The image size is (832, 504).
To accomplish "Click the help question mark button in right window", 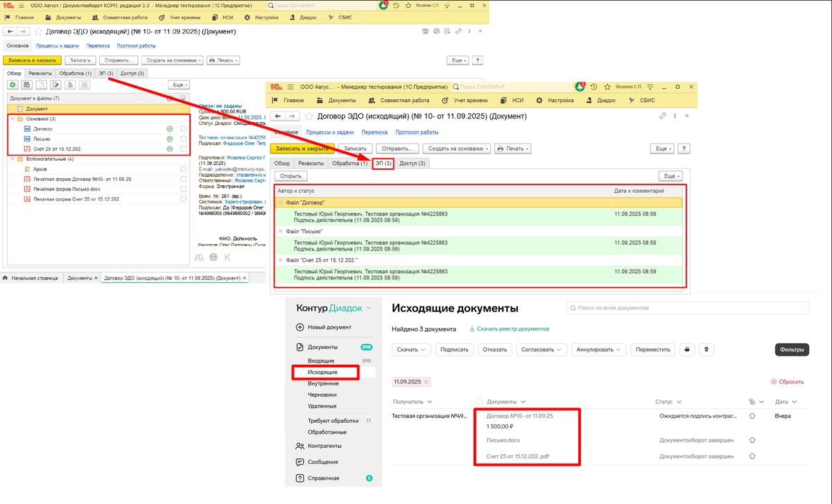I will pos(683,148).
